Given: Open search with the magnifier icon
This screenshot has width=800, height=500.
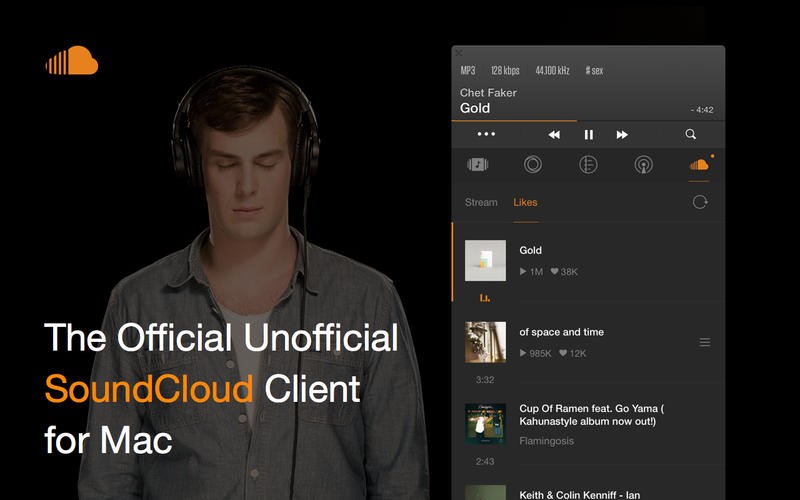Looking at the screenshot, I should tap(691, 134).
